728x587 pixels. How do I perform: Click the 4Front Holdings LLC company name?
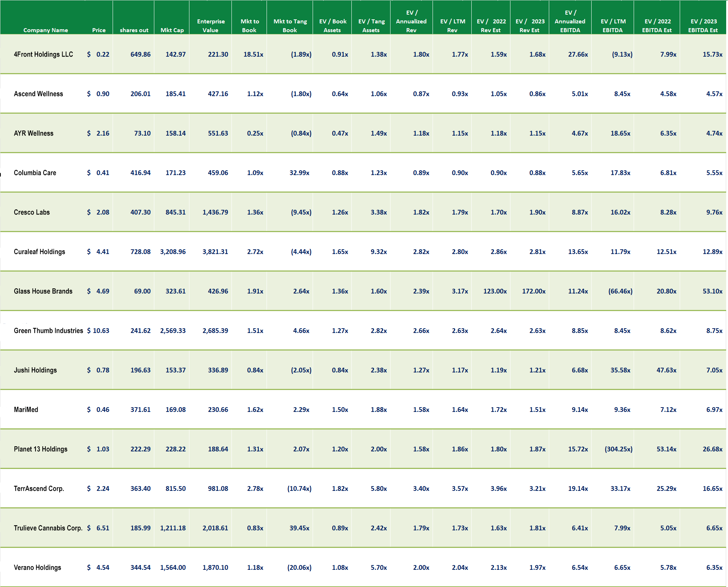click(44, 54)
